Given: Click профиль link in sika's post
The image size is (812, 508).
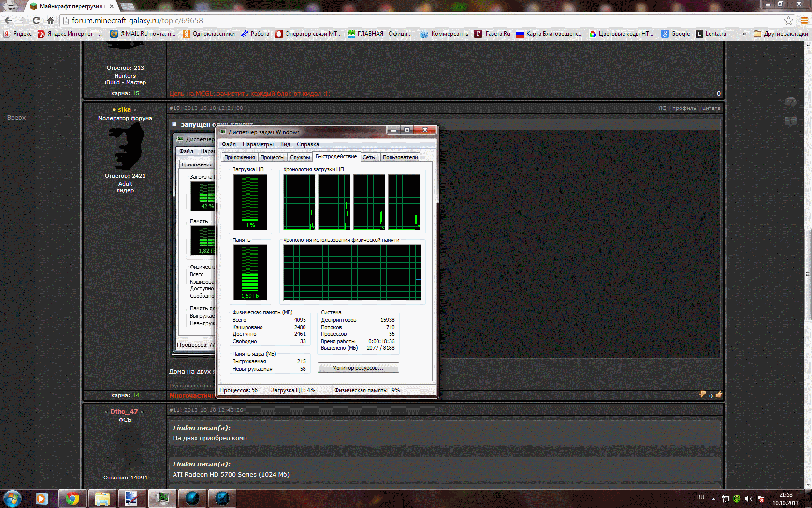Looking at the screenshot, I should click(x=684, y=108).
